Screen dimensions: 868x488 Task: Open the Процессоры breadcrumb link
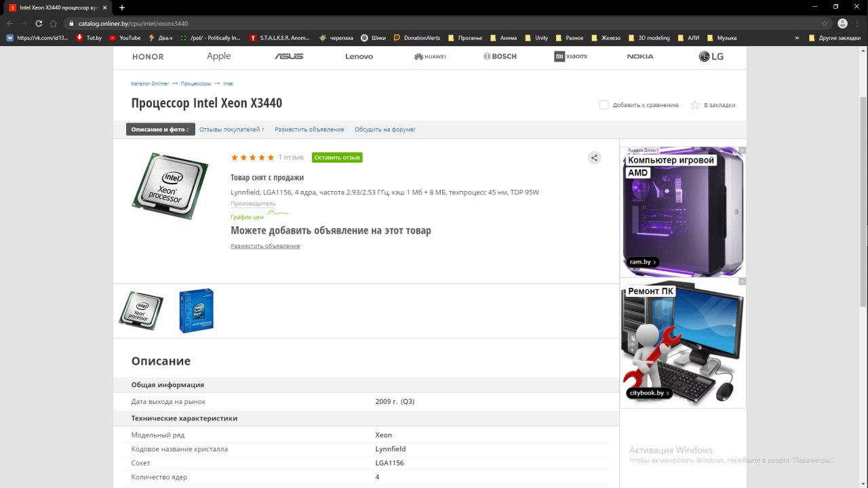pos(196,83)
